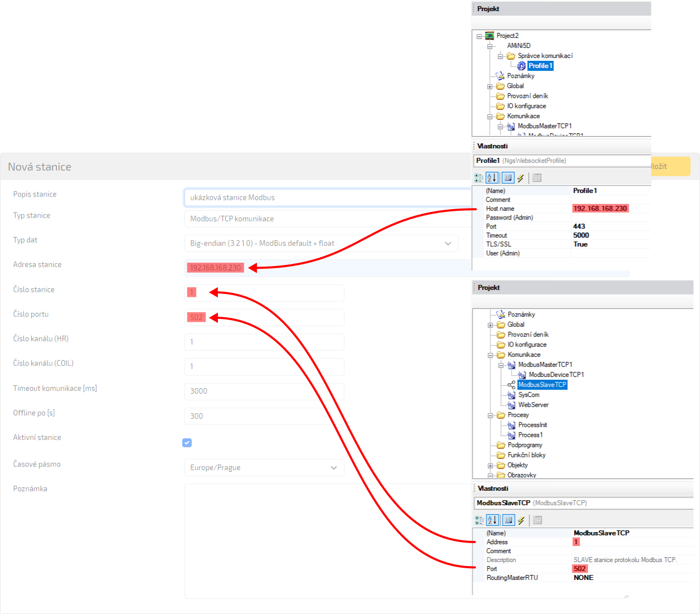The image size is (700, 614).
Task: Collapse the Procesy folder node
Action: pyautogui.click(x=490, y=415)
